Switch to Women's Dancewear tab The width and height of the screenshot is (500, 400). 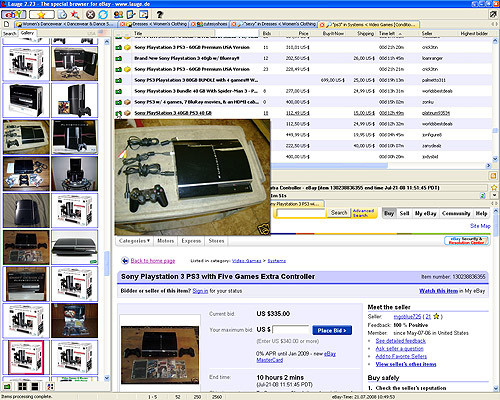(66, 24)
